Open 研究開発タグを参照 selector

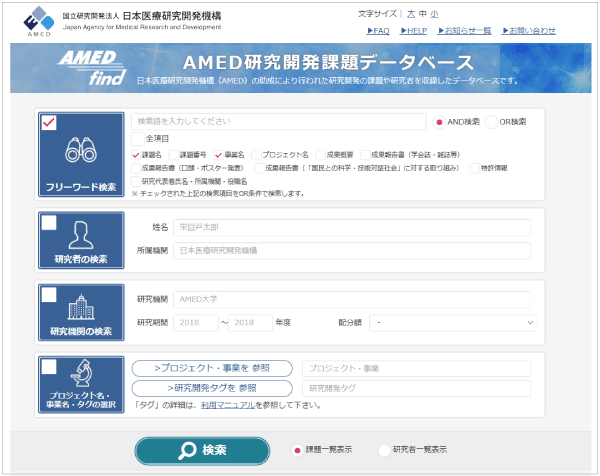click(x=212, y=388)
